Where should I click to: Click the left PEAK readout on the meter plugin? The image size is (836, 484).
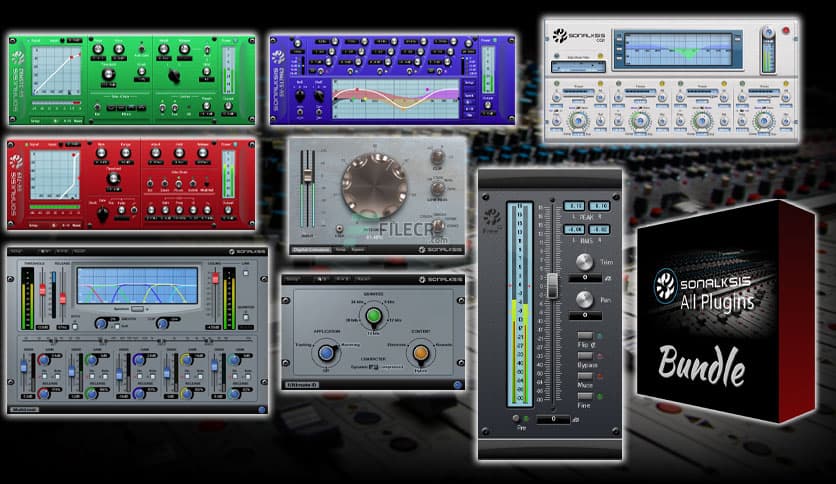coord(574,206)
